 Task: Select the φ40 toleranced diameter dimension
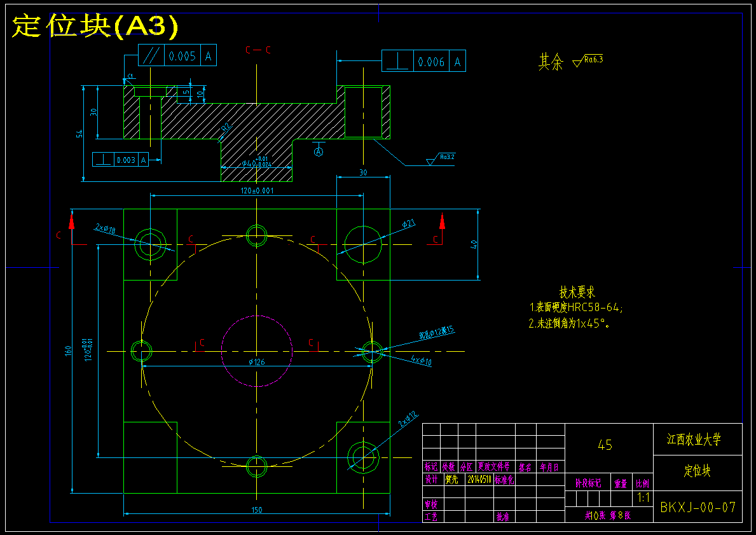(256, 163)
